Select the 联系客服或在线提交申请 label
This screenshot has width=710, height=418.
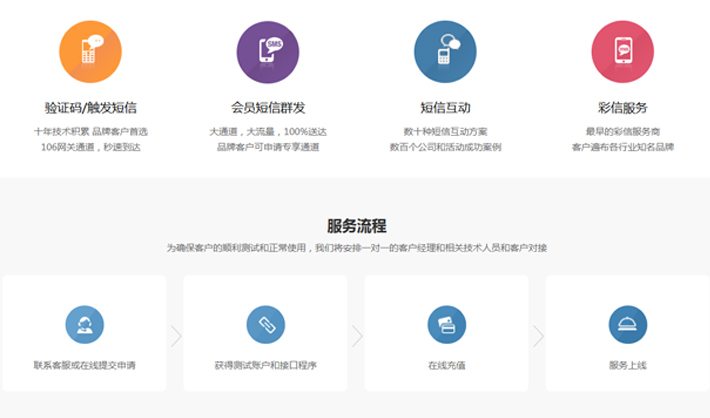click(85, 365)
